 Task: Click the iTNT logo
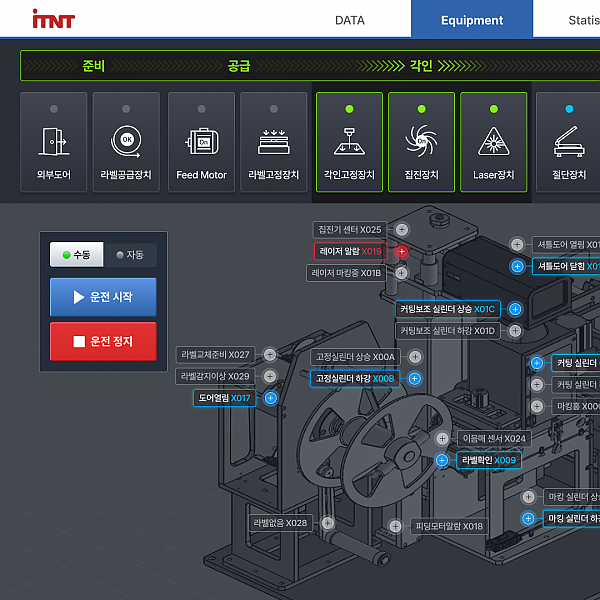tap(53, 20)
